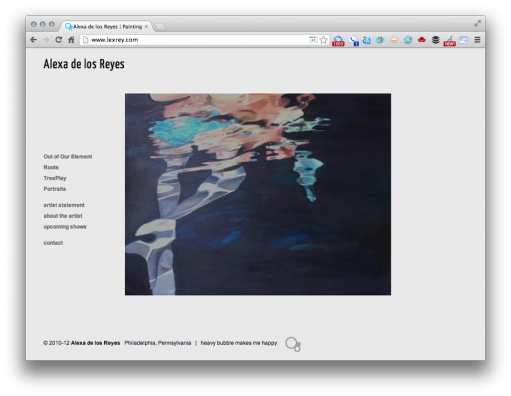Bookmark page with the star icon
This screenshot has width=511, height=396.
(x=323, y=40)
